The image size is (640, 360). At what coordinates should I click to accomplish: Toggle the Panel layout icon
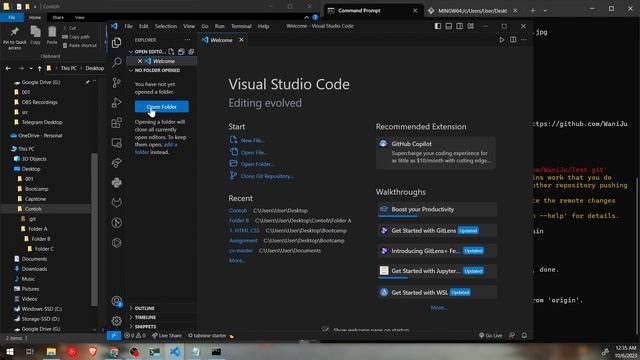(449, 26)
